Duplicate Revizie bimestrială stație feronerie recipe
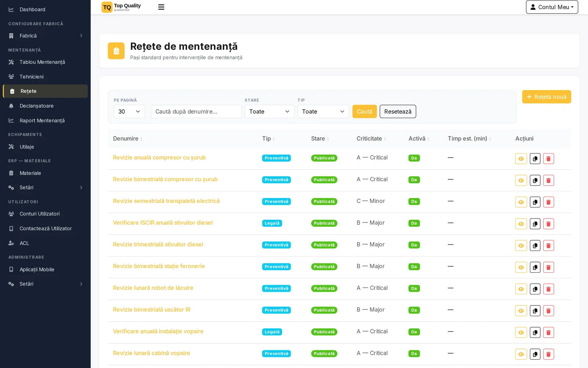Screen dimensions: 588x368 click(x=535, y=267)
